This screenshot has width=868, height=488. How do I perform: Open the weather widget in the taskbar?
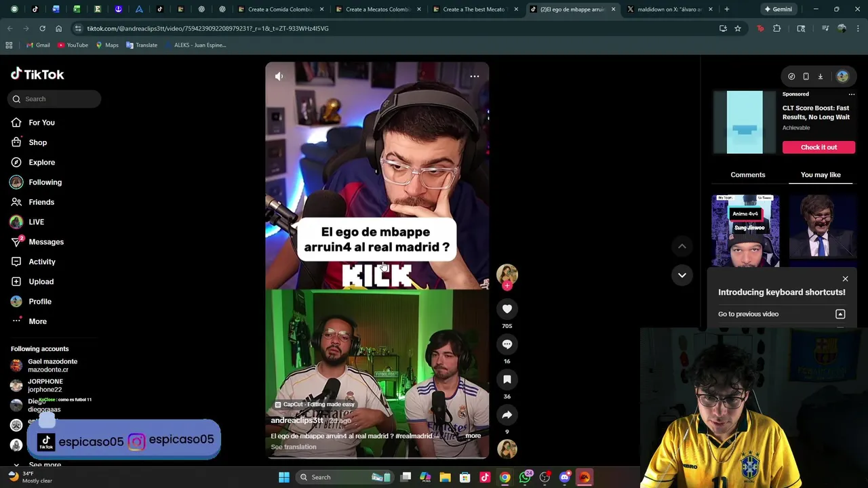tap(31, 477)
